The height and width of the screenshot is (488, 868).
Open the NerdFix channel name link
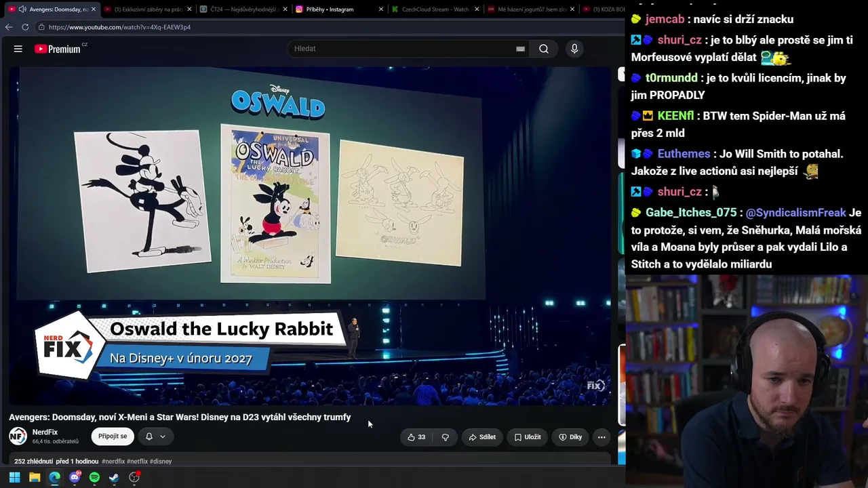point(45,432)
